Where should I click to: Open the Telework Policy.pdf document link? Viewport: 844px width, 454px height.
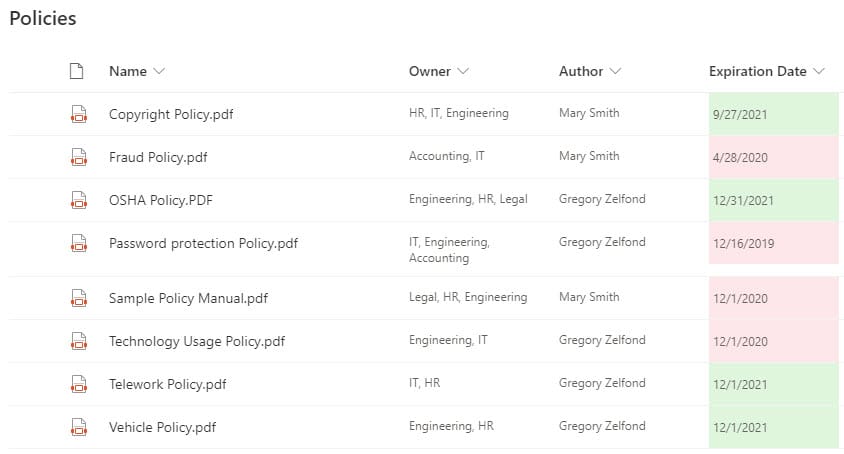pyautogui.click(x=167, y=385)
